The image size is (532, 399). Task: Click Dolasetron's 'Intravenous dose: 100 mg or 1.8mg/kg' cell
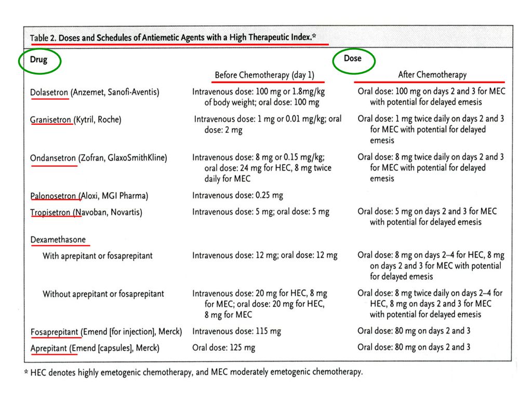[259, 97]
